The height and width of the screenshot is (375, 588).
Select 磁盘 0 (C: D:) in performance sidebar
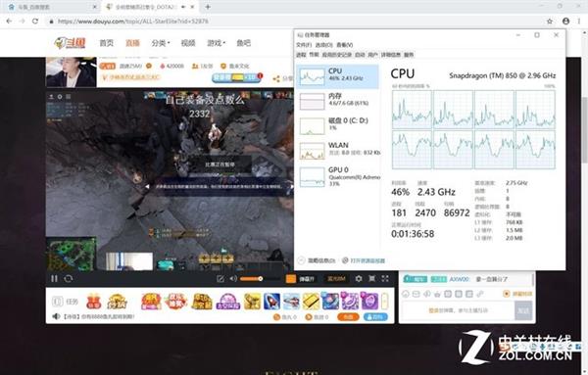point(337,126)
